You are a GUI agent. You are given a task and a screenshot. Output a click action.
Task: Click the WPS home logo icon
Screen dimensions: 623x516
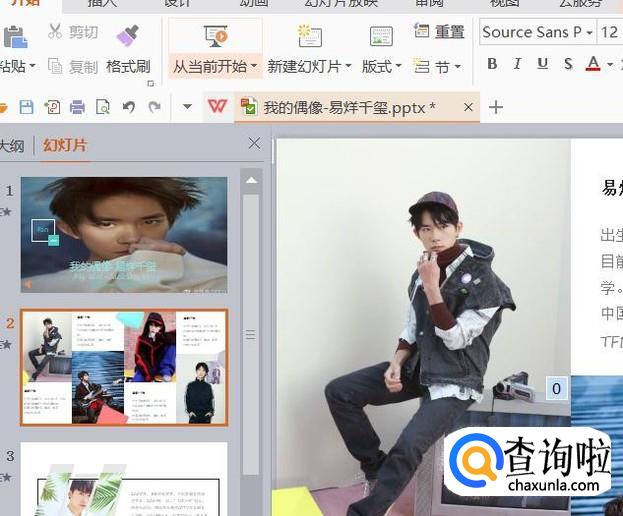217,106
